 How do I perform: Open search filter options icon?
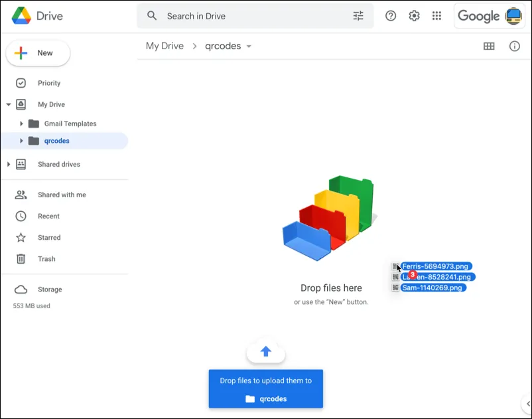(358, 16)
